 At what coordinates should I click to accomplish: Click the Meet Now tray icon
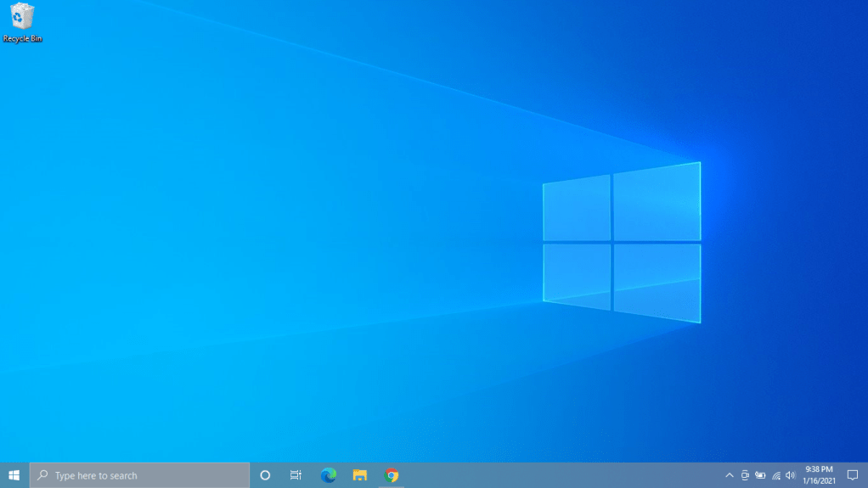(745, 475)
